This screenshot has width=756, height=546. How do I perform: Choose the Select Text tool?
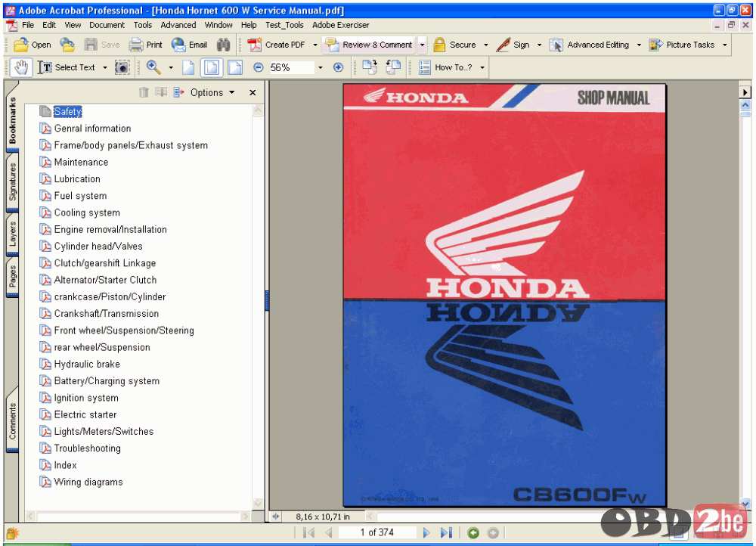click(66, 67)
